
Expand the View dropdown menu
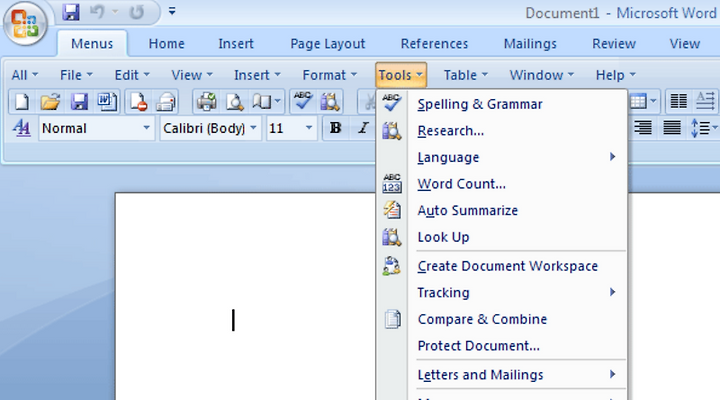pos(192,75)
